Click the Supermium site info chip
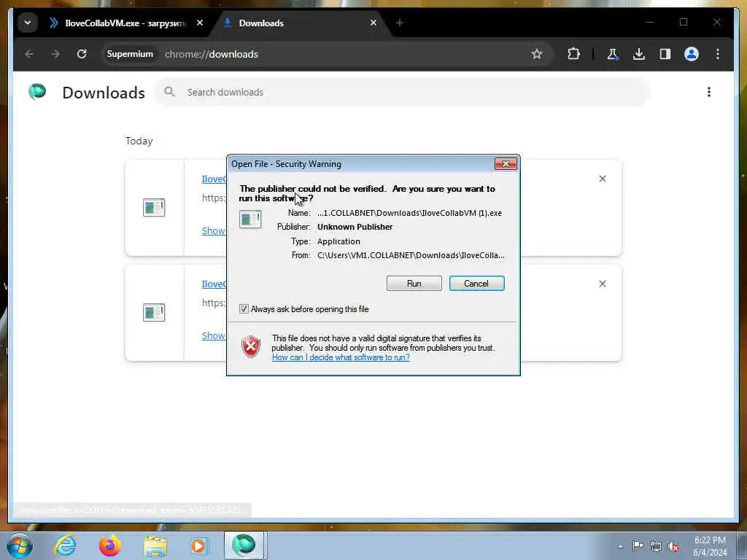 130,54
